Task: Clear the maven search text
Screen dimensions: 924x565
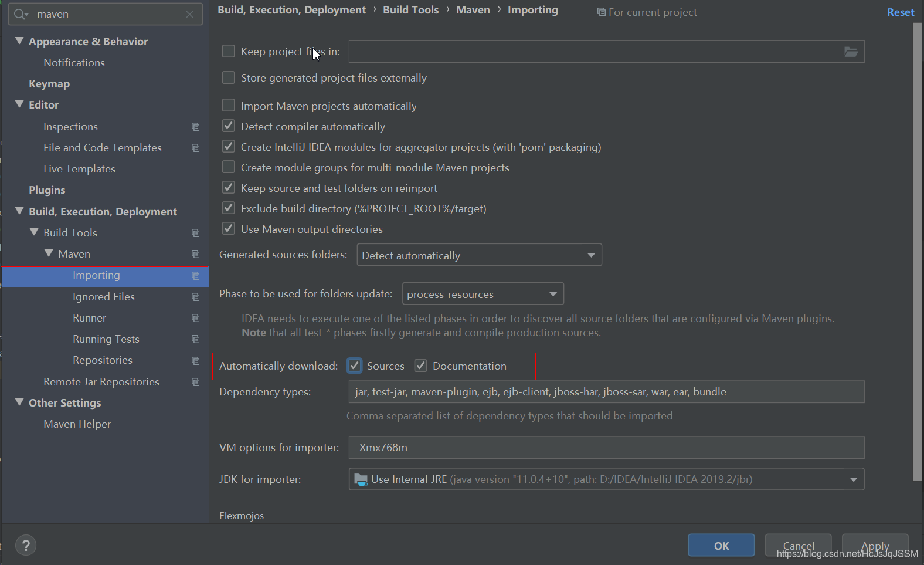Action: (x=189, y=14)
